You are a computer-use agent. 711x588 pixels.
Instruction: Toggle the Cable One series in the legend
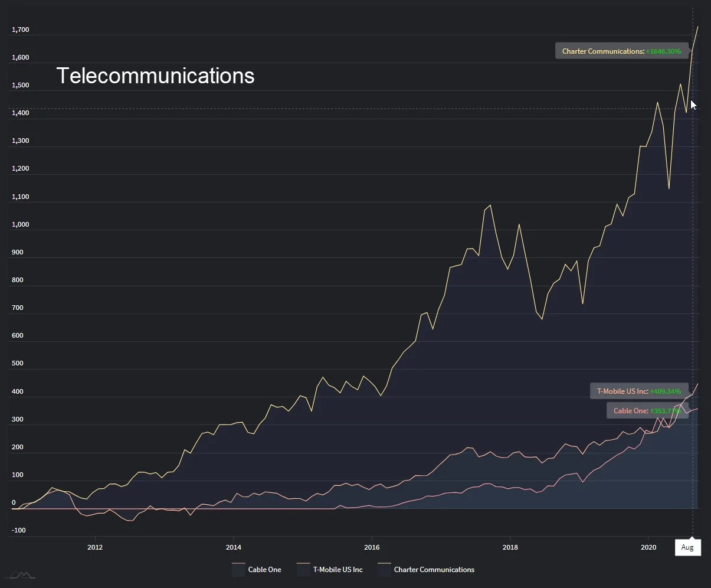click(x=257, y=570)
